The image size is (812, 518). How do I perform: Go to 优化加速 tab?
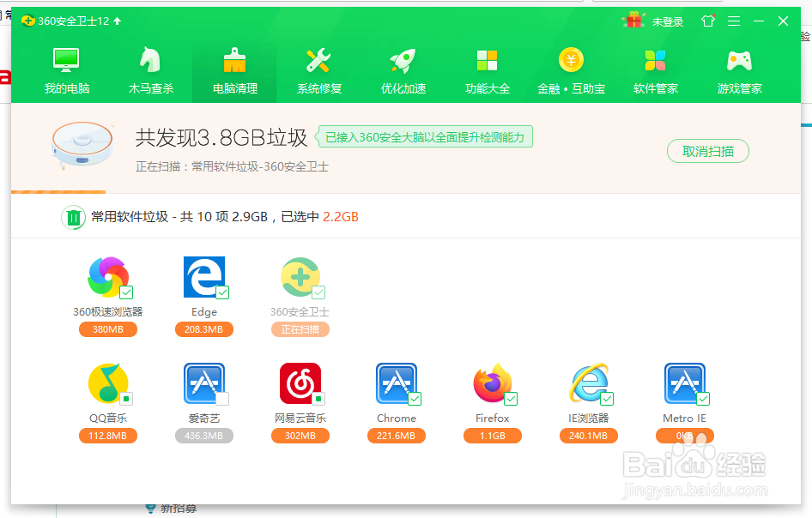click(403, 70)
